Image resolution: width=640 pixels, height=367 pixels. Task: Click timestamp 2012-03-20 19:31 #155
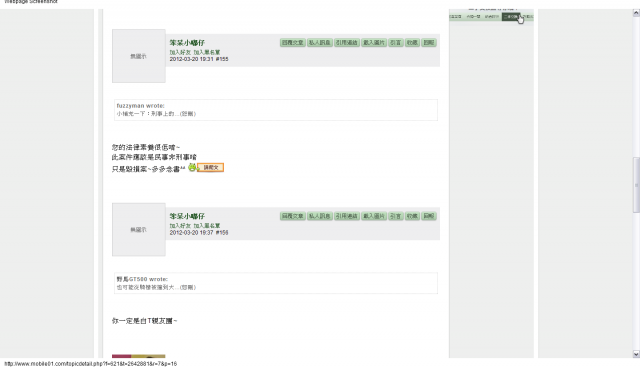click(x=199, y=59)
